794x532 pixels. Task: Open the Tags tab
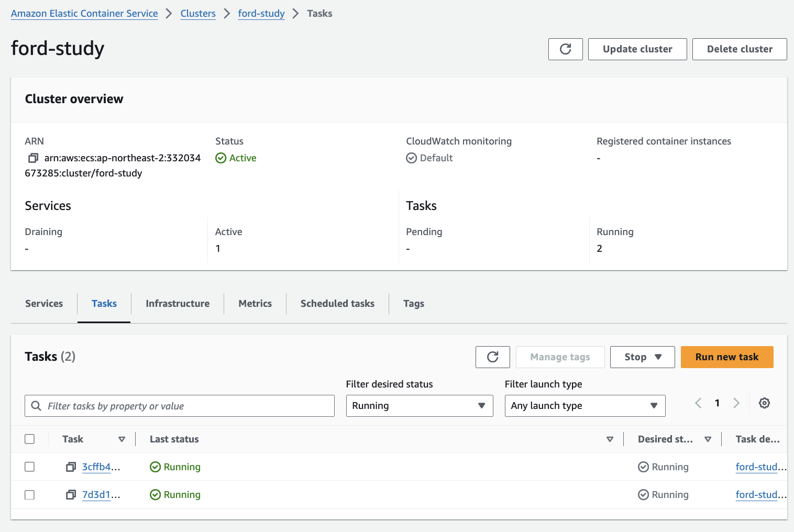coord(414,304)
